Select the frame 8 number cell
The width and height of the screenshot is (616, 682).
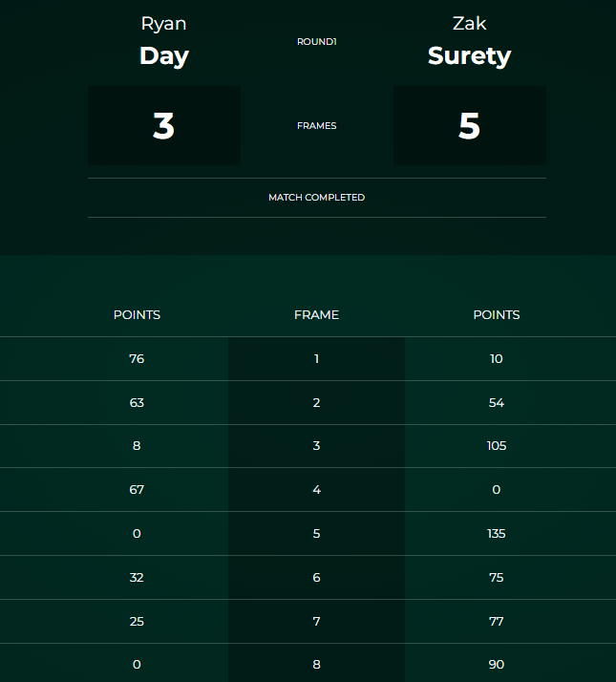point(316,665)
